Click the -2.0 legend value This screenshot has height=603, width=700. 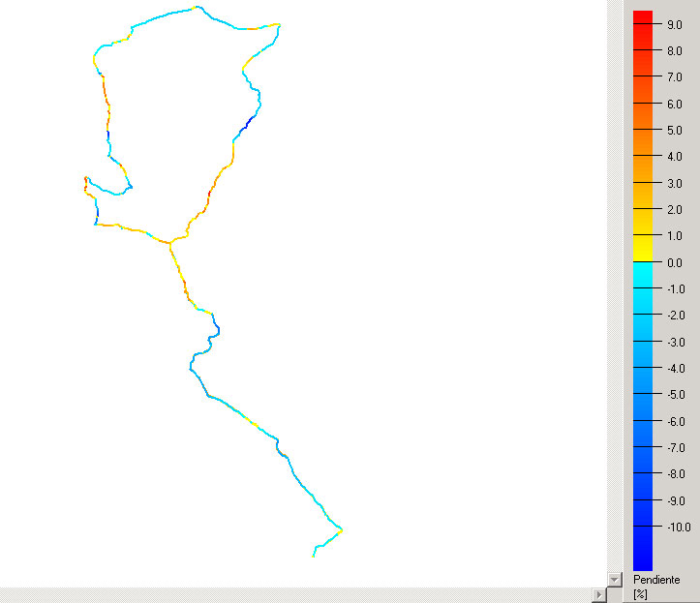tap(676, 316)
